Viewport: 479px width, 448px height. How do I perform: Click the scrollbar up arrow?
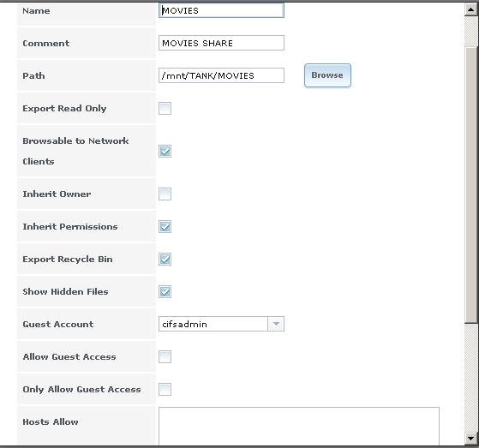tap(470, 9)
